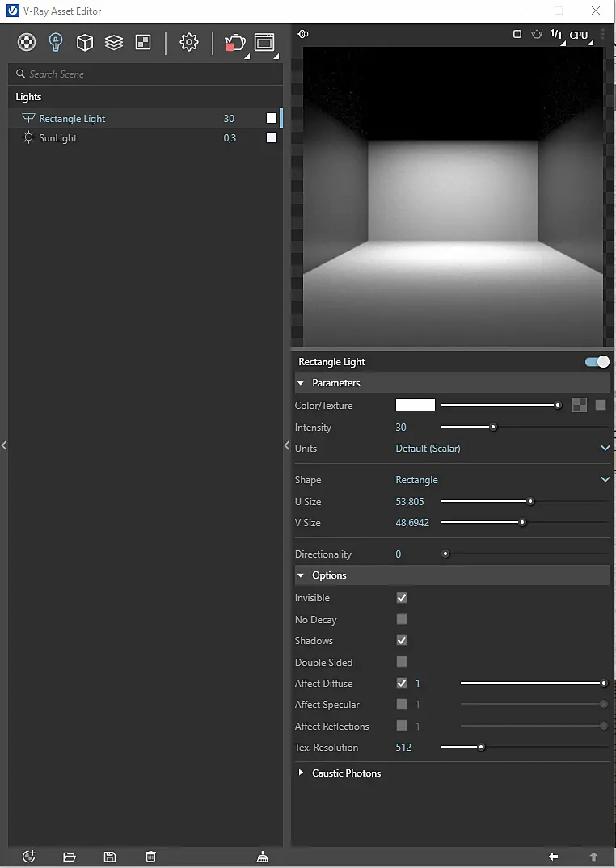Click the U Size value 53,805
This screenshot has width=616, height=868.
click(409, 502)
